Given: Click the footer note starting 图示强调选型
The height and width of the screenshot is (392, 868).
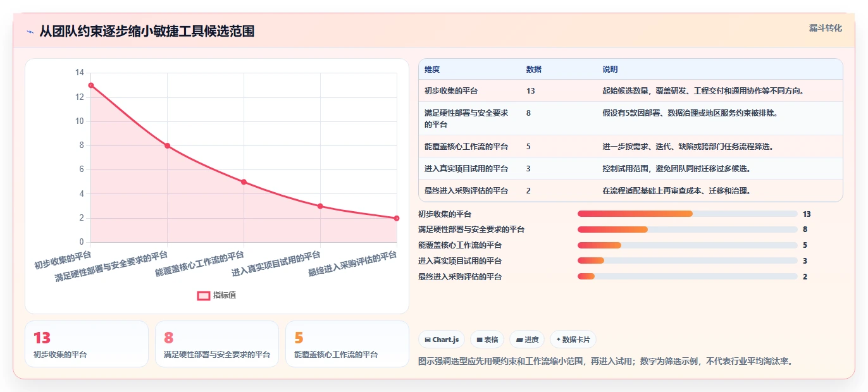Looking at the screenshot, I should tap(605, 362).
